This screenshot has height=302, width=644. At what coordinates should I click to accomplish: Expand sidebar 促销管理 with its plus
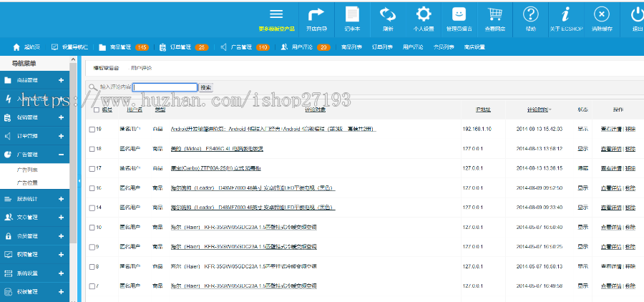point(62,117)
